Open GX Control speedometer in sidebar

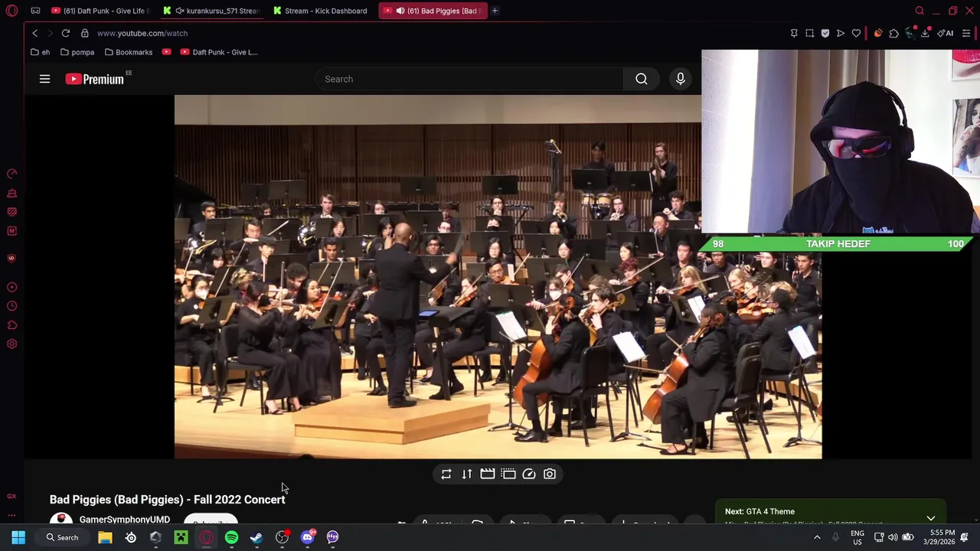click(11, 174)
